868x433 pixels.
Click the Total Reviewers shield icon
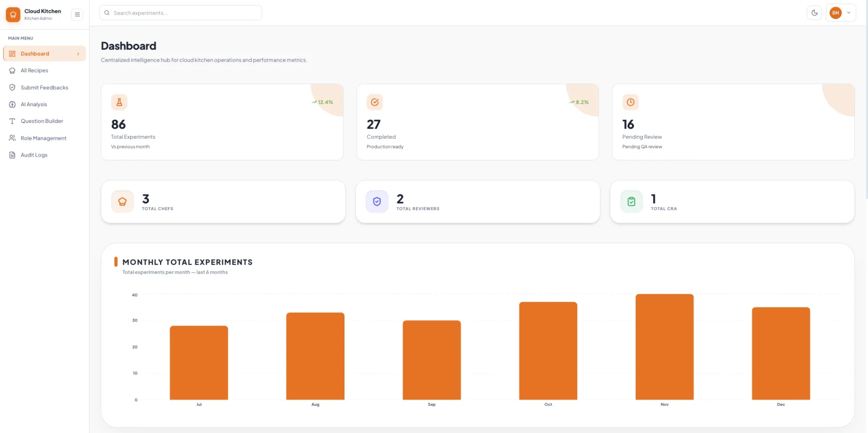377,202
